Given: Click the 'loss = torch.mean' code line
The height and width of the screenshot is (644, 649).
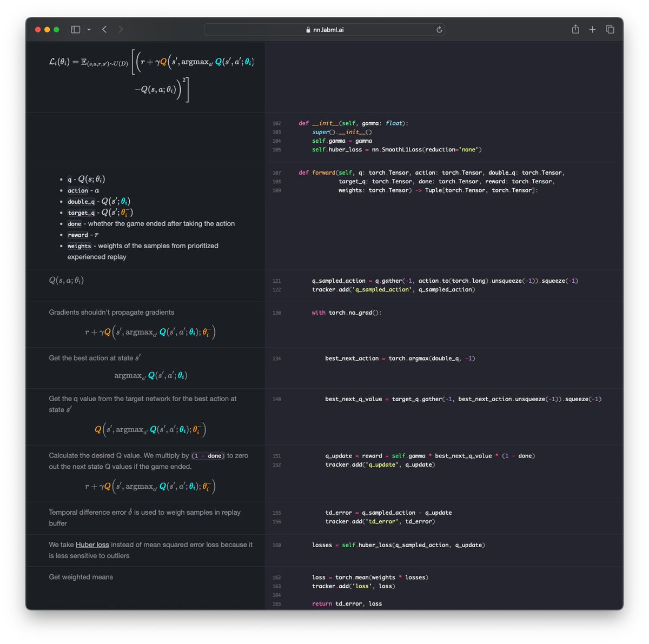Looking at the screenshot, I should click(370, 577).
